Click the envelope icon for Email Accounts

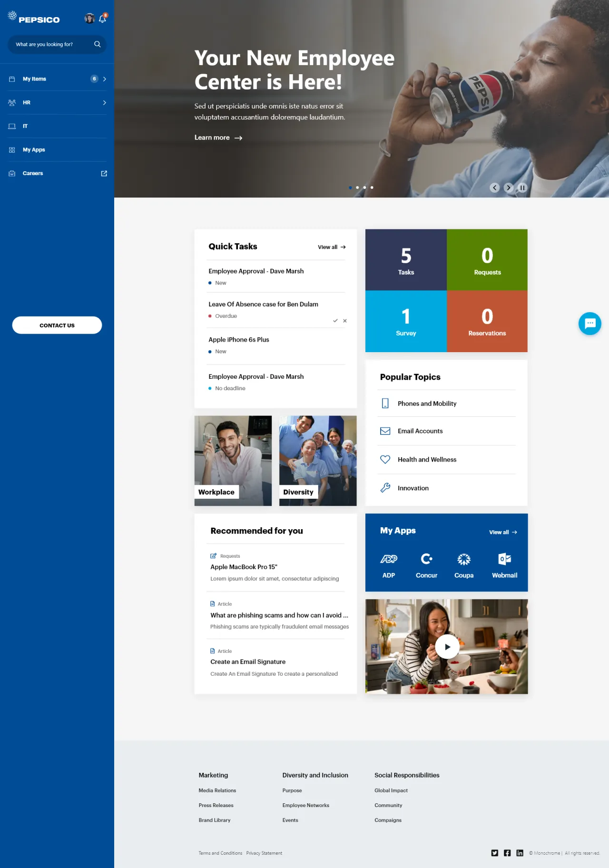(x=385, y=431)
